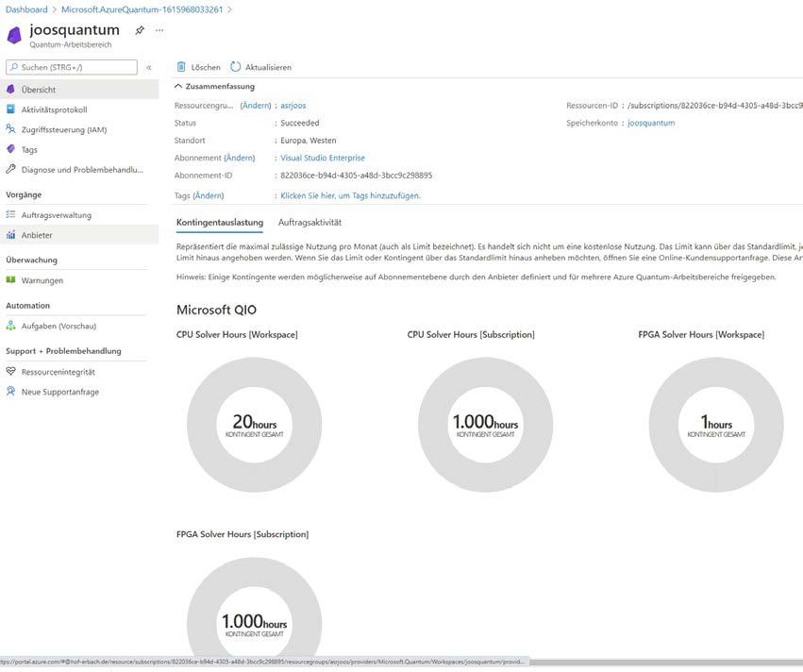Focus the Suchen (STRG+/) search field
Image resolution: width=803 pixels, height=672 pixels.
point(72,67)
